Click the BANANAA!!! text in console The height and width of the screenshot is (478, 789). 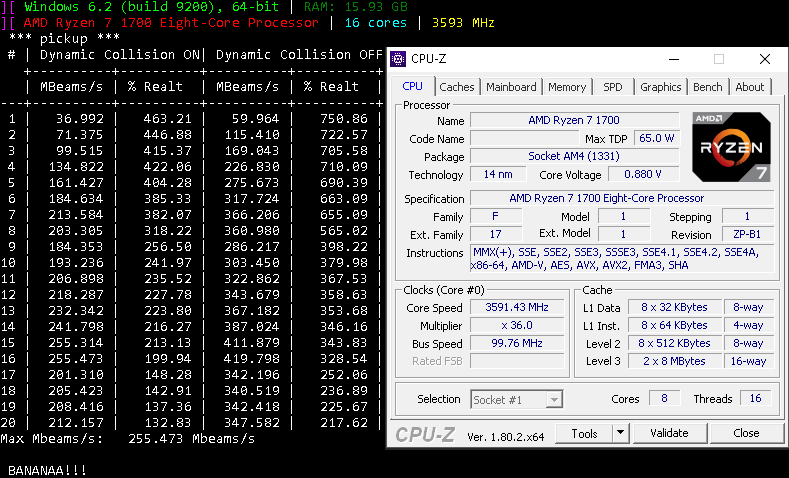(x=47, y=471)
